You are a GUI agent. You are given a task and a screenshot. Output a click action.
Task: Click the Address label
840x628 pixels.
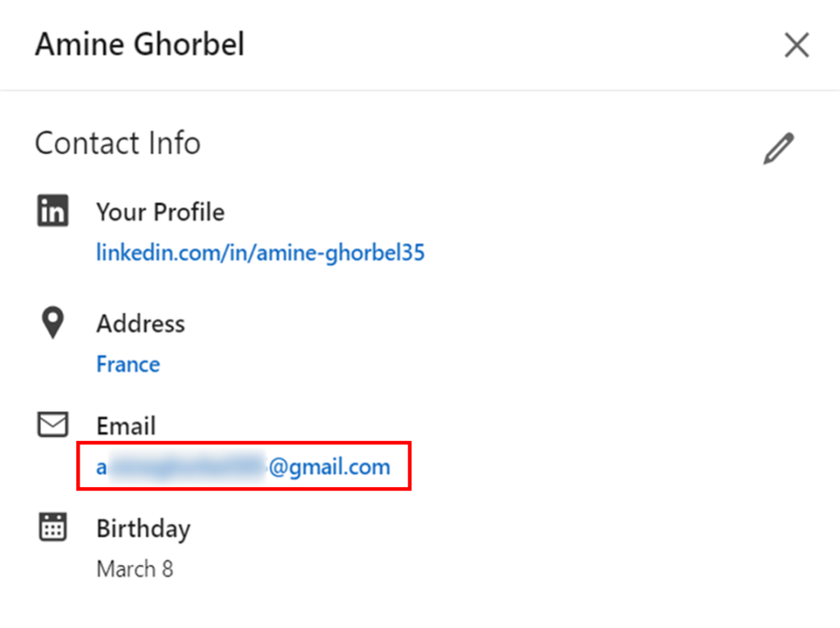point(140,324)
